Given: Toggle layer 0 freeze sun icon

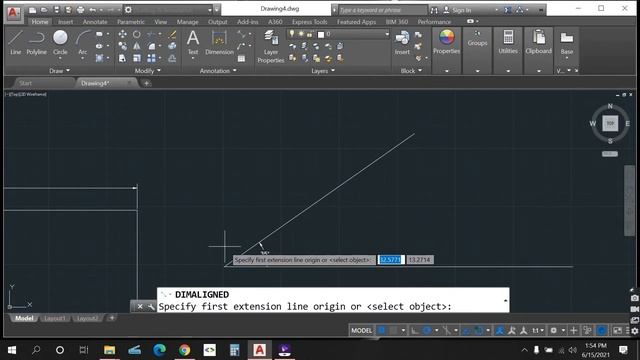Looking at the screenshot, I should (x=301, y=34).
